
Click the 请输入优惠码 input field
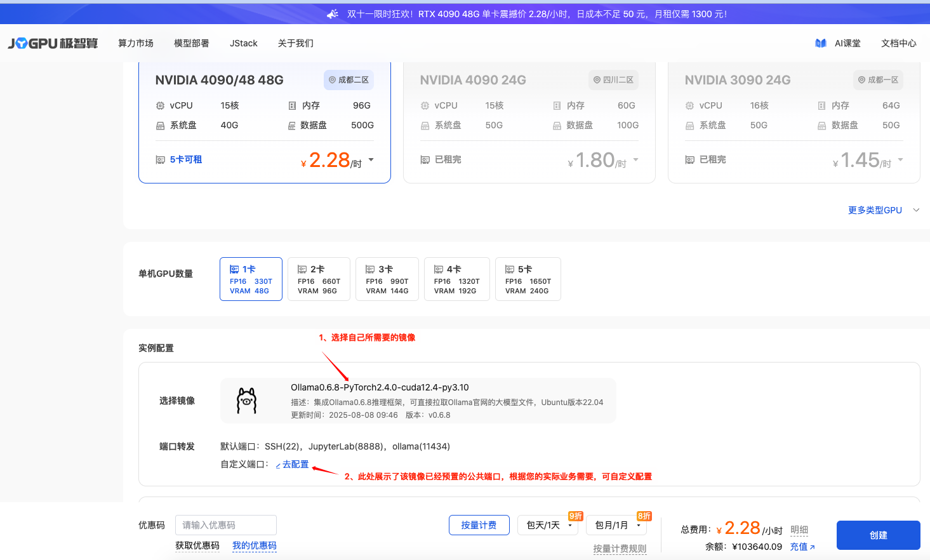click(x=225, y=525)
